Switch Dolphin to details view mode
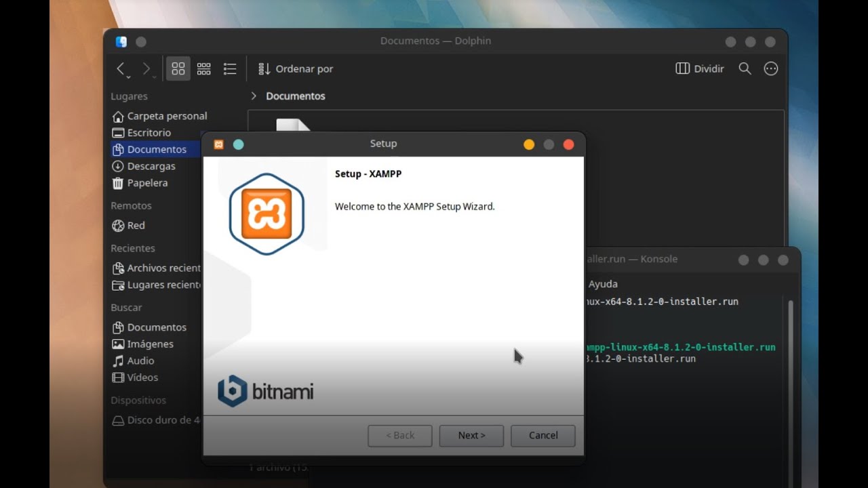The height and width of the screenshot is (488, 868). coord(230,68)
